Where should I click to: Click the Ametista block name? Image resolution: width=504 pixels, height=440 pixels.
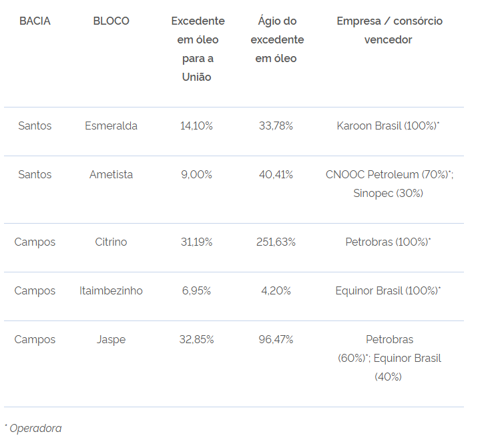111,174
